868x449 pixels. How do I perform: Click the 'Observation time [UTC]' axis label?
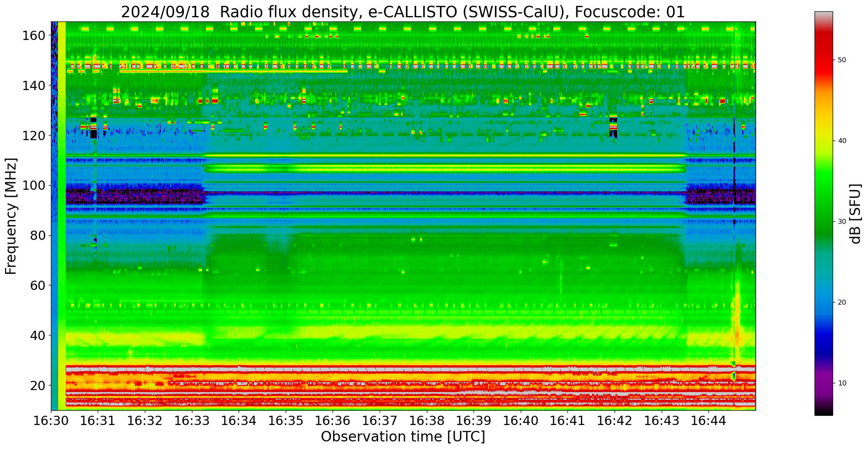[403, 436]
